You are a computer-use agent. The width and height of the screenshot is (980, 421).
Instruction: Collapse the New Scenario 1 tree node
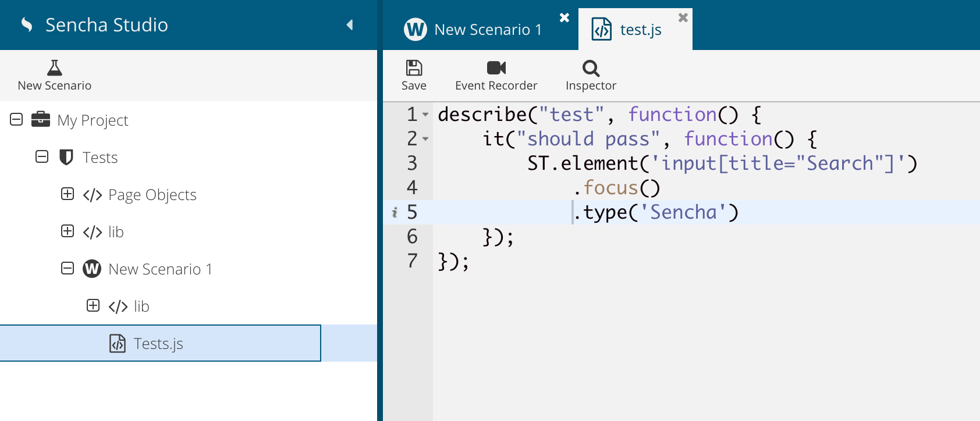tap(68, 268)
